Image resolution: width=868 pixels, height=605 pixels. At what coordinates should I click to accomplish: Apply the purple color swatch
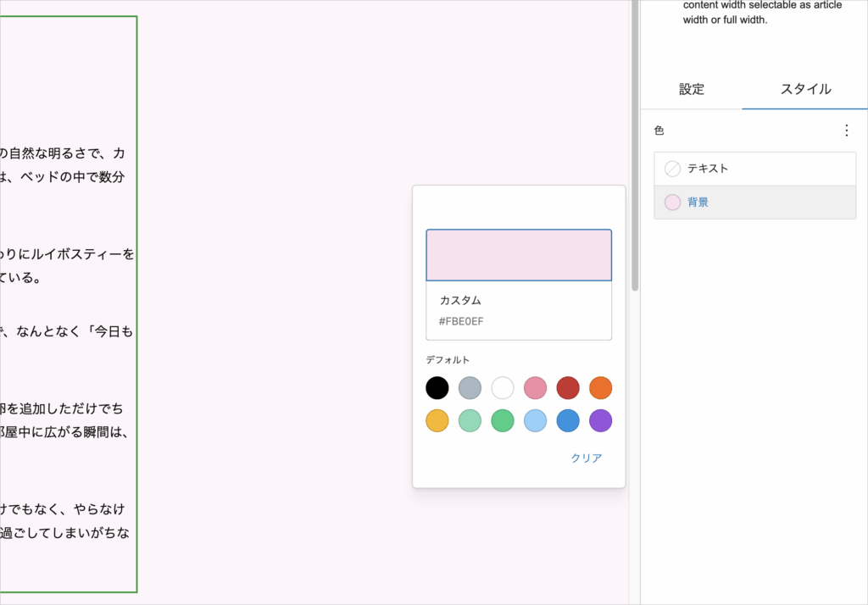[x=600, y=421]
